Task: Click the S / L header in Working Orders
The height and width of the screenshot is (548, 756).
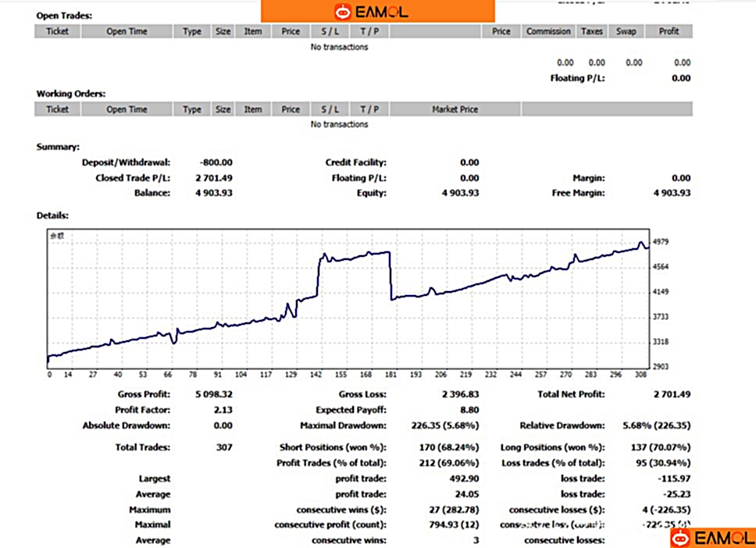Action: (x=330, y=109)
